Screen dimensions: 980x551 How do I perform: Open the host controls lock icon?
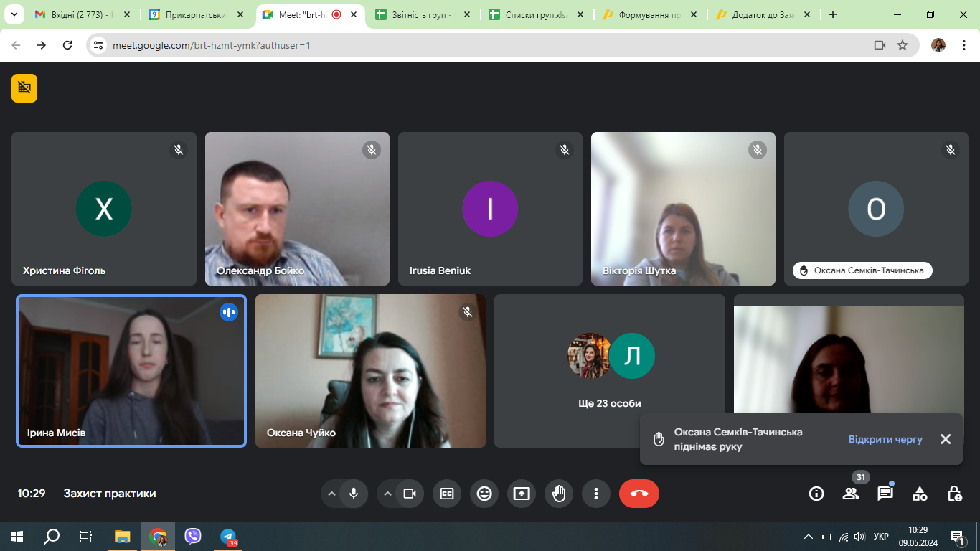954,494
